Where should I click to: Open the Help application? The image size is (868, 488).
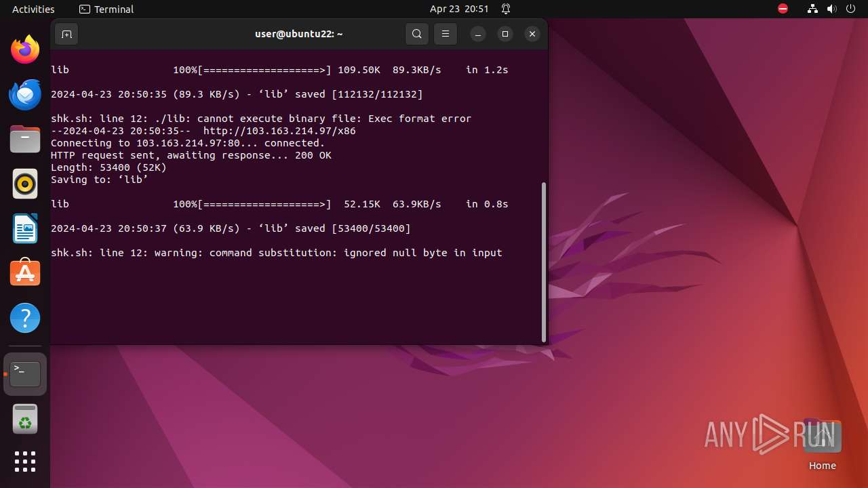point(25,318)
